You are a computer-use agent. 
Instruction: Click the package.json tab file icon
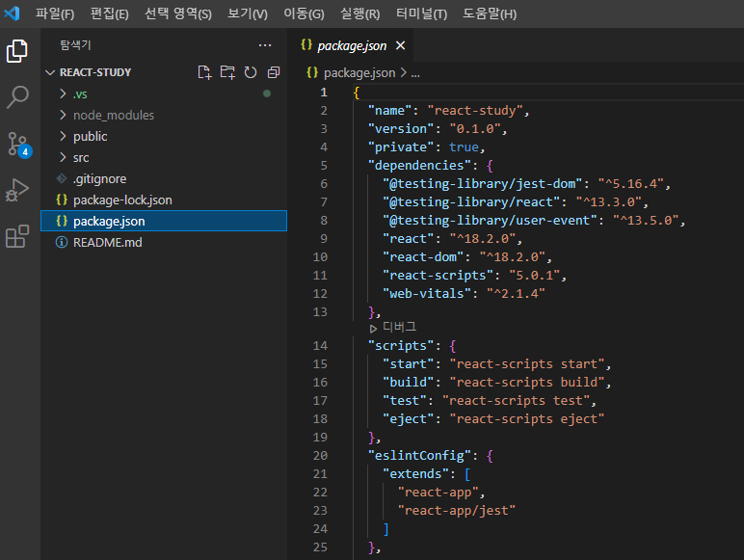[306, 45]
